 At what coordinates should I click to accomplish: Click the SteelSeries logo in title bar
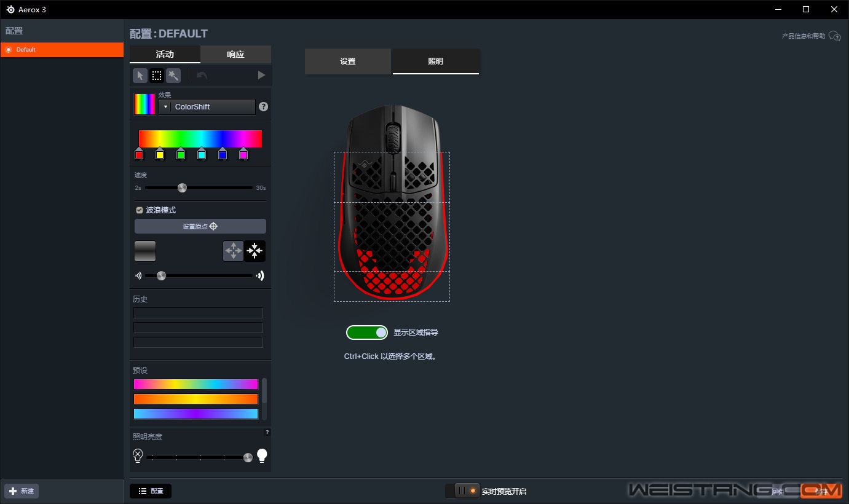point(10,9)
